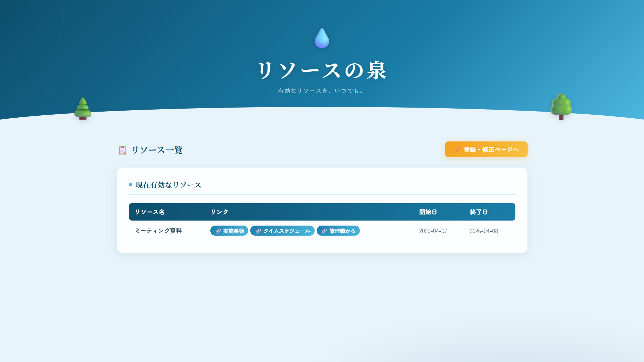Click the リソースの泉 page title
The height and width of the screenshot is (362, 644).
[322, 70]
